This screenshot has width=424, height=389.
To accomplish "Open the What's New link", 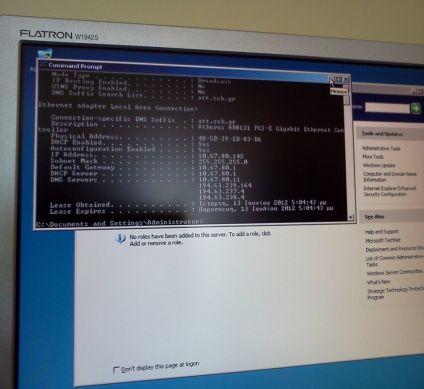I will click(x=378, y=282).
